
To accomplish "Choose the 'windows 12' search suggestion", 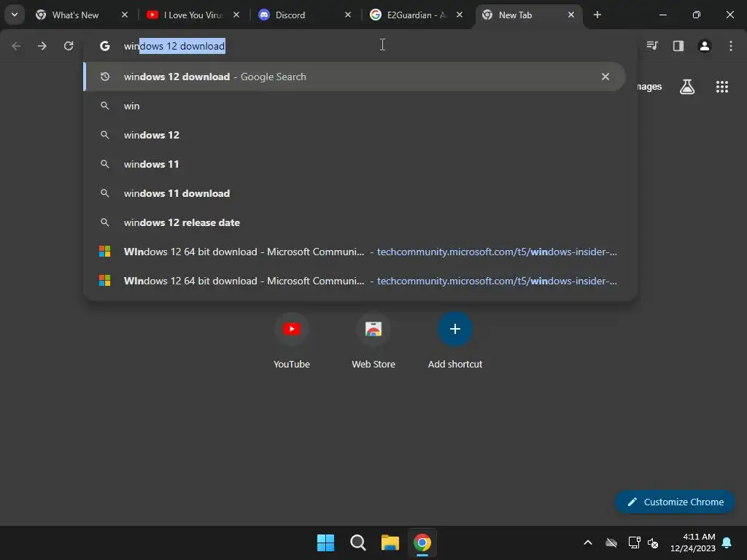I will [355, 135].
